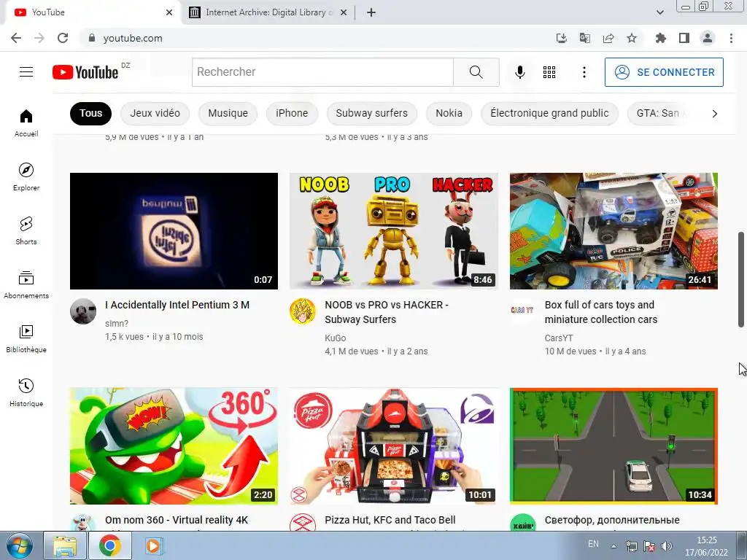Screen dimensions: 747x560
Task: Open Windows Explorer from taskbar
Action: tap(65, 545)
